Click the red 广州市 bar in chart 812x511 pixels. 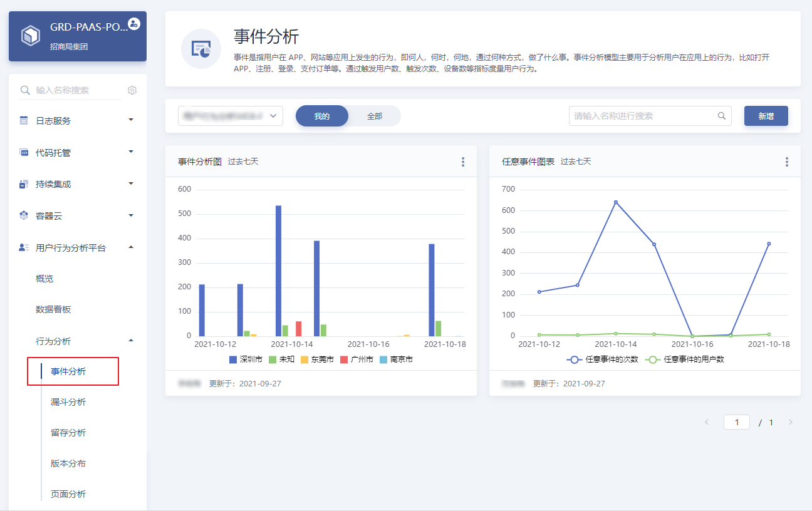[298, 329]
